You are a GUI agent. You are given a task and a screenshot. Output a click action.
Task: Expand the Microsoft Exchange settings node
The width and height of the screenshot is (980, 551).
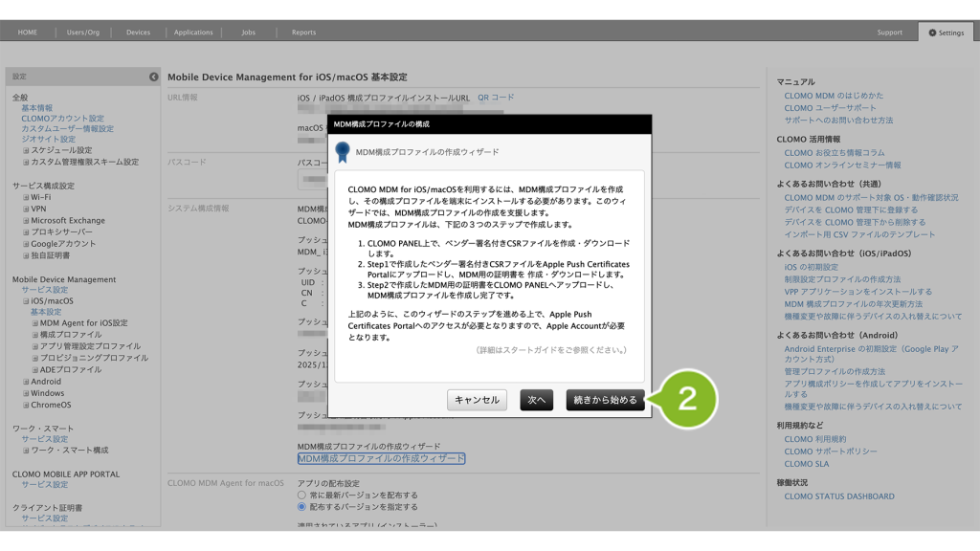pyautogui.click(x=26, y=220)
